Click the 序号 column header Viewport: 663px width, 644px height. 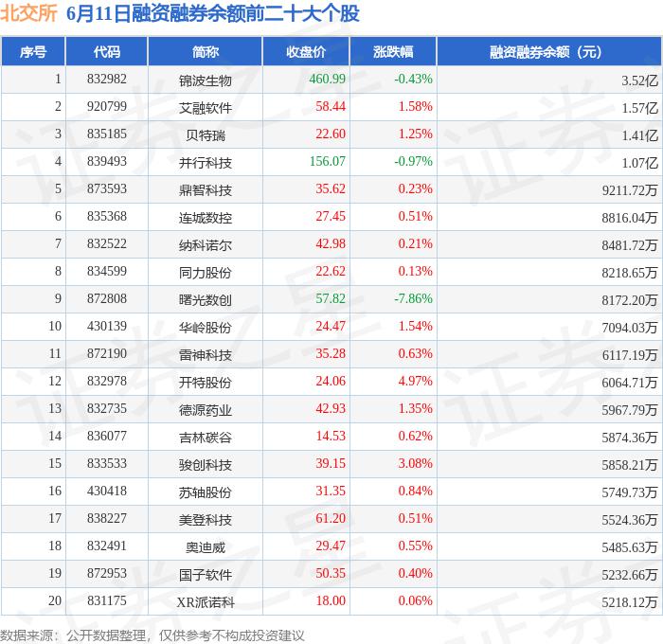(x=33, y=51)
